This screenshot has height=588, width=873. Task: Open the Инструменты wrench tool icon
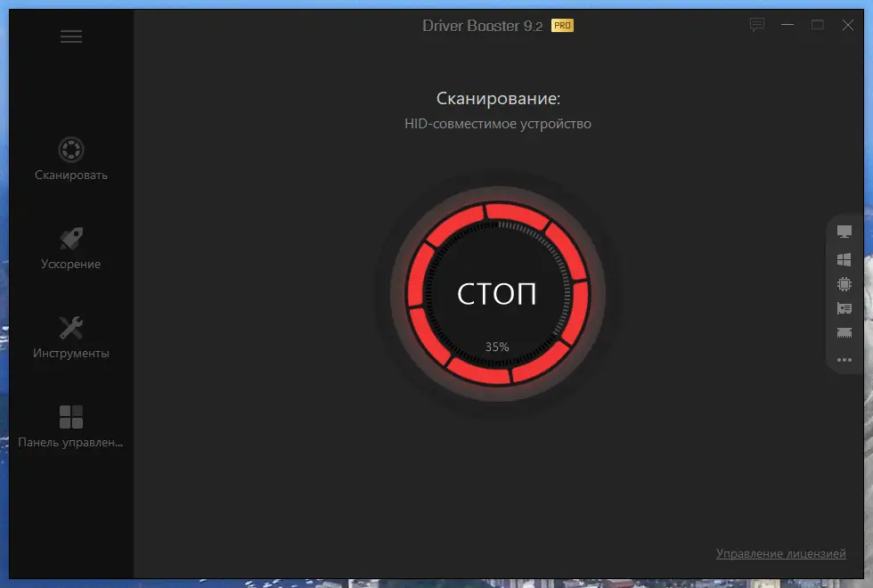pyautogui.click(x=71, y=328)
